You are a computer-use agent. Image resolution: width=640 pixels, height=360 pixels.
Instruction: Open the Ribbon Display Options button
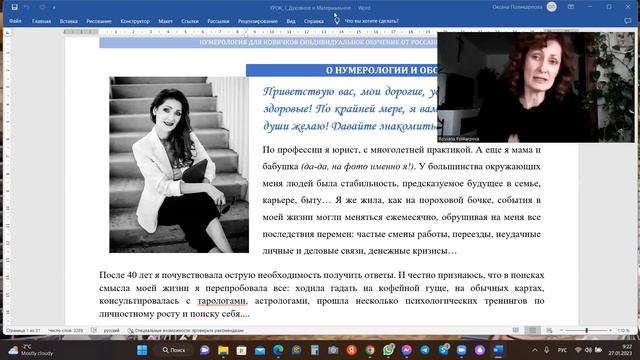coord(571,7)
